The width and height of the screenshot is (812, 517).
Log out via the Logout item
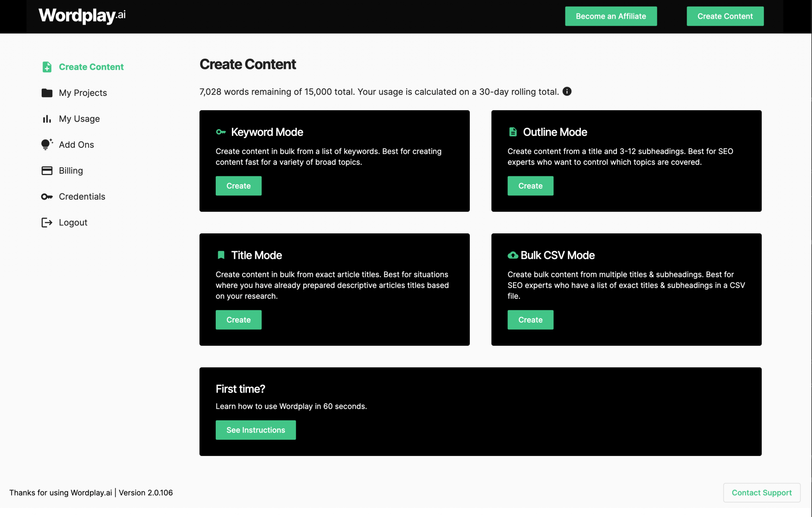pyautogui.click(x=73, y=223)
